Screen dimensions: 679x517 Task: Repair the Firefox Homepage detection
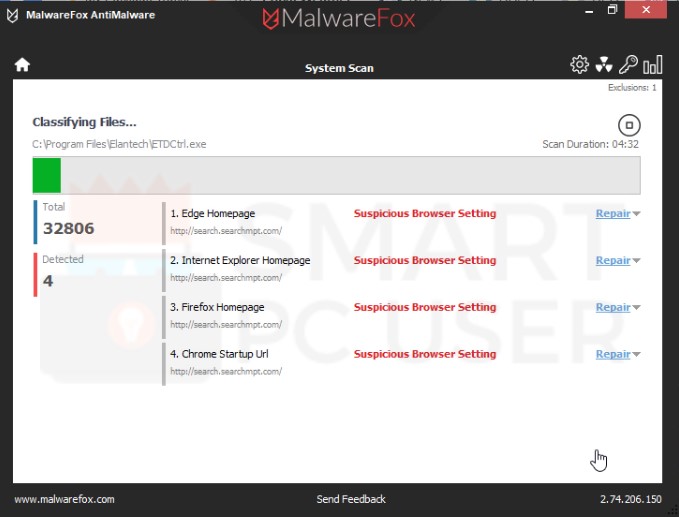coord(613,307)
